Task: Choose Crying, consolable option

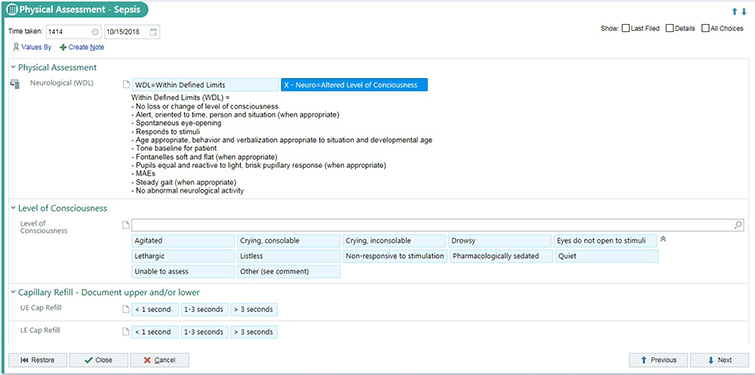Action: pyautogui.click(x=288, y=241)
